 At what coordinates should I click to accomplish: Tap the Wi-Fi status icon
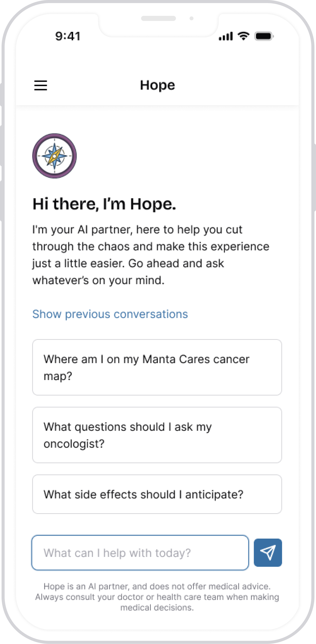click(243, 36)
